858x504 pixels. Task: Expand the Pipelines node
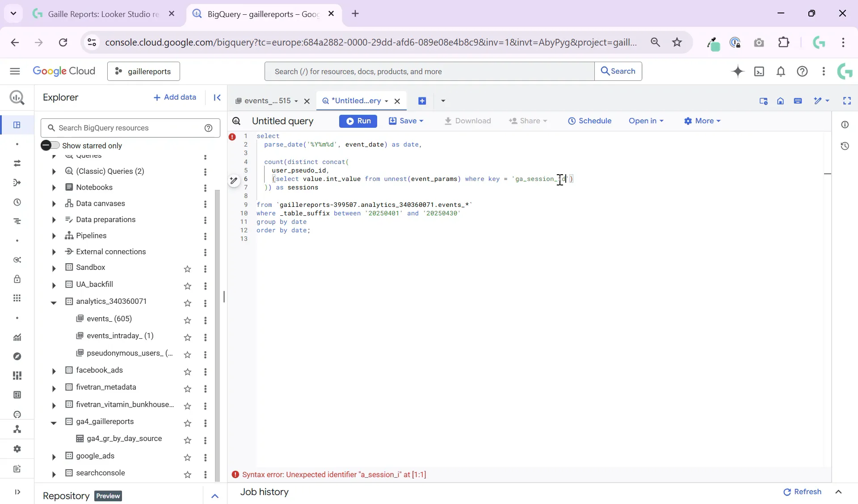(54, 236)
